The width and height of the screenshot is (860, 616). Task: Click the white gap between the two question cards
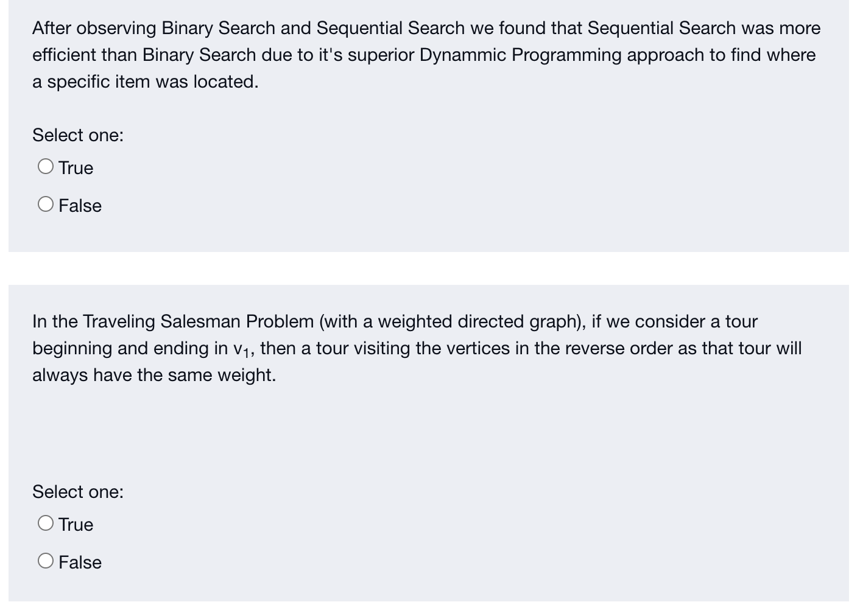click(429, 268)
